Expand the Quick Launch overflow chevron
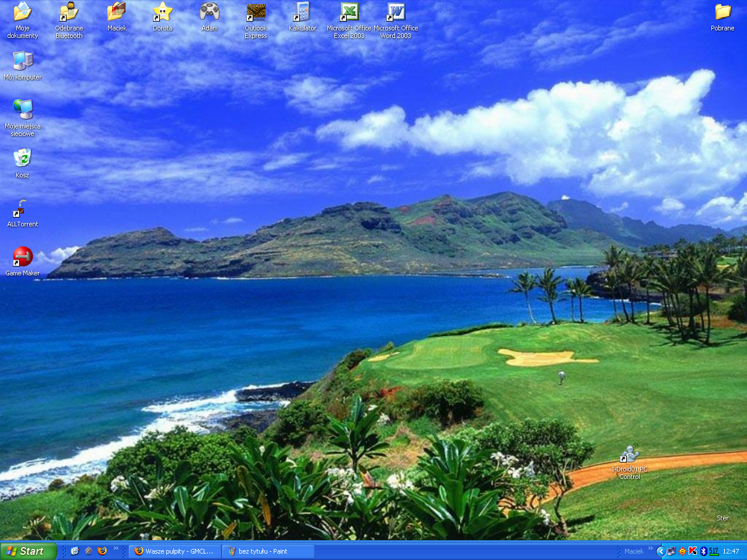This screenshot has width=747, height=560. tap(116, 549)
